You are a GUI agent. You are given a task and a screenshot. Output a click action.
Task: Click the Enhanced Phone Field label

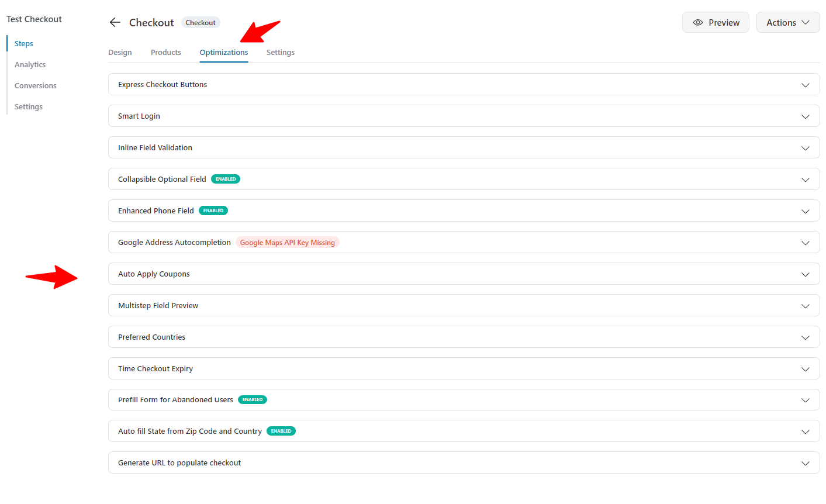point(156,210)
